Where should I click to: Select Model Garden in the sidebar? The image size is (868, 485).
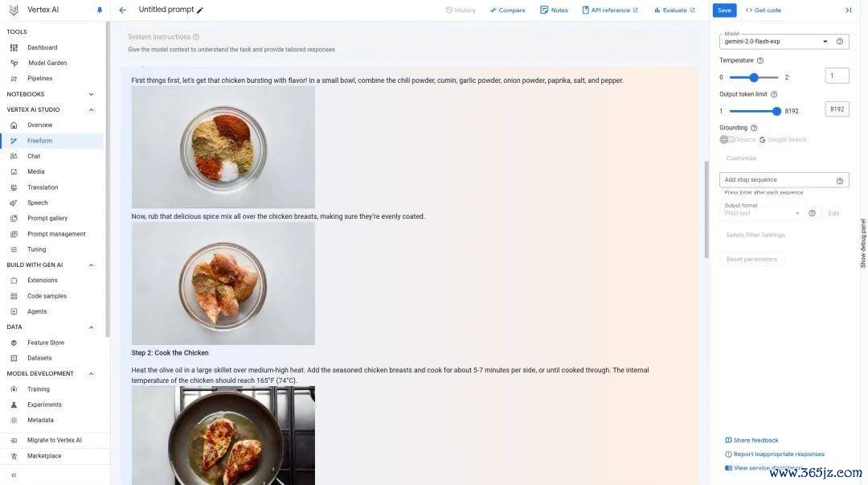[x=47, y=64]
